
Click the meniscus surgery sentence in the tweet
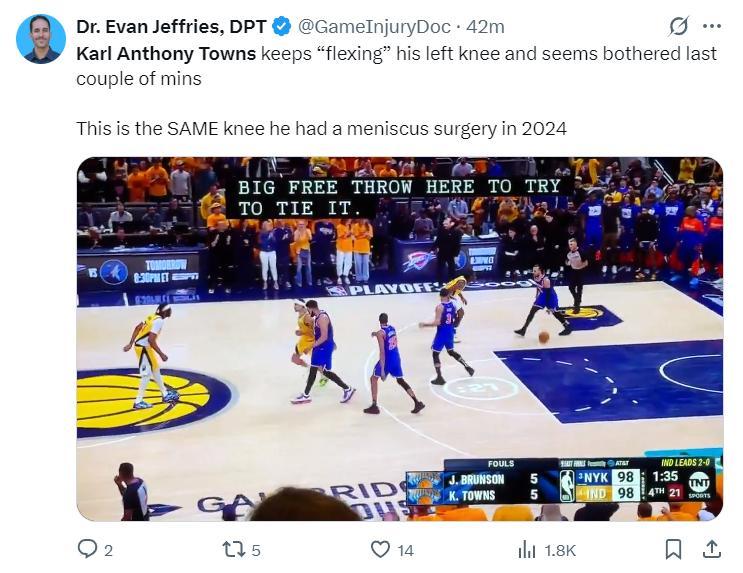pyautogui.click(x=321, y=129)
